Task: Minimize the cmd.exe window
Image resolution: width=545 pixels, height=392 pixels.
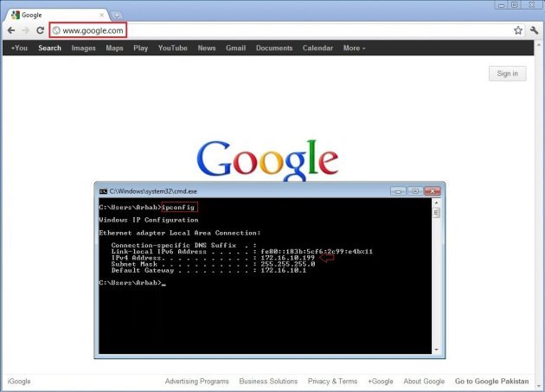Action: click(x=398, y=191)
